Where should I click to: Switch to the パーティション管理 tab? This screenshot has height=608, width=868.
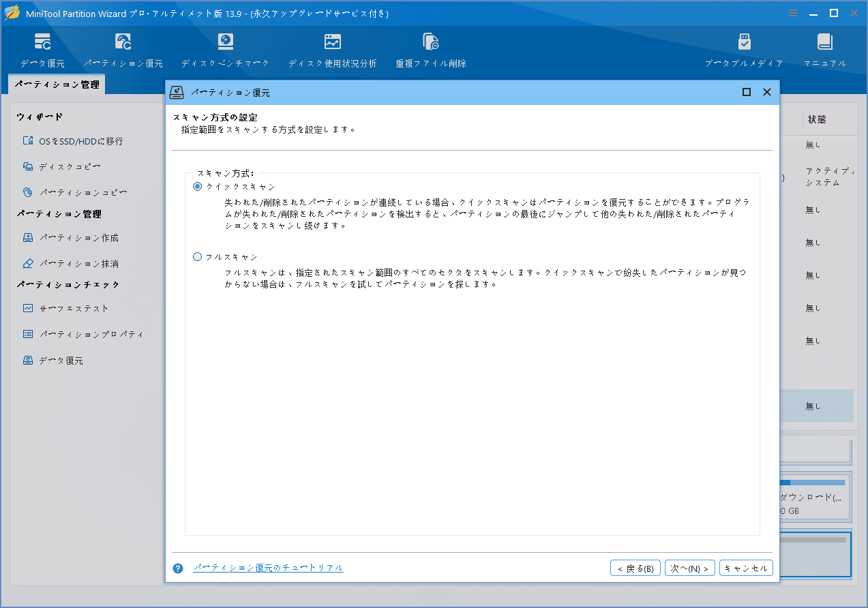coord(57,85)
